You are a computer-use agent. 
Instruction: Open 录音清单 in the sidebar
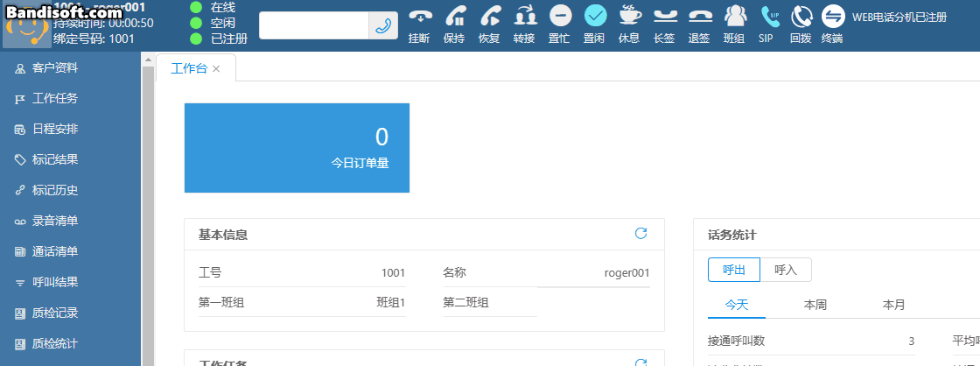[55, 221]
